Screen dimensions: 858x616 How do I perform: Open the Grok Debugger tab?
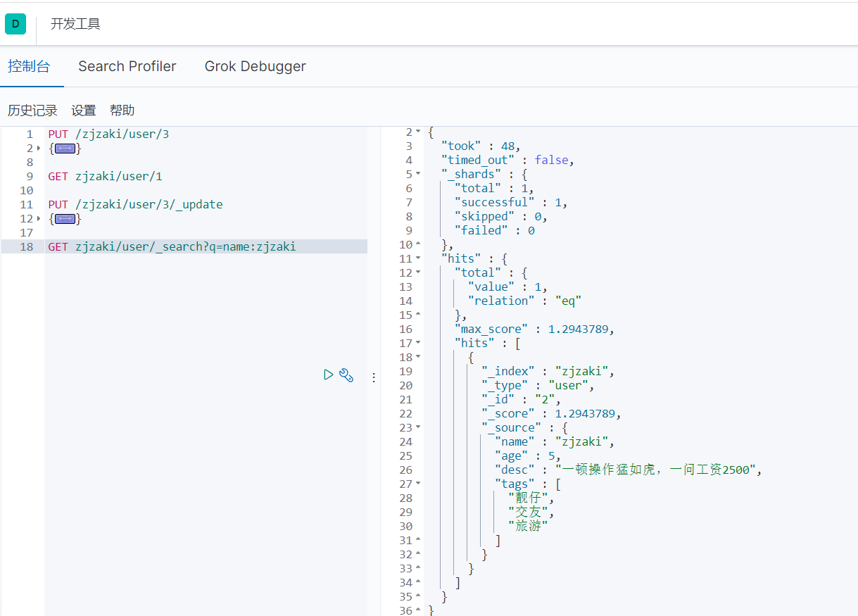click(x=255, y=66)
